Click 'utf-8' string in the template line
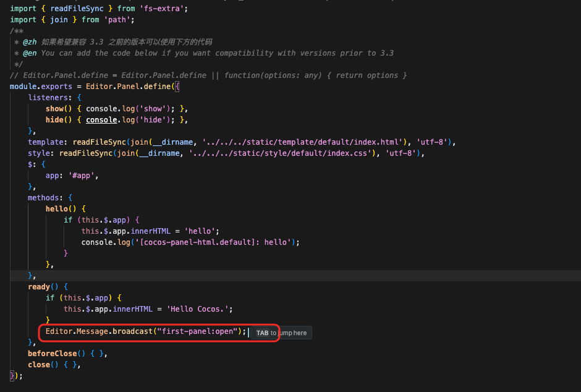The width and height of the screenshot is (581, 392). (x=431, y=142)
